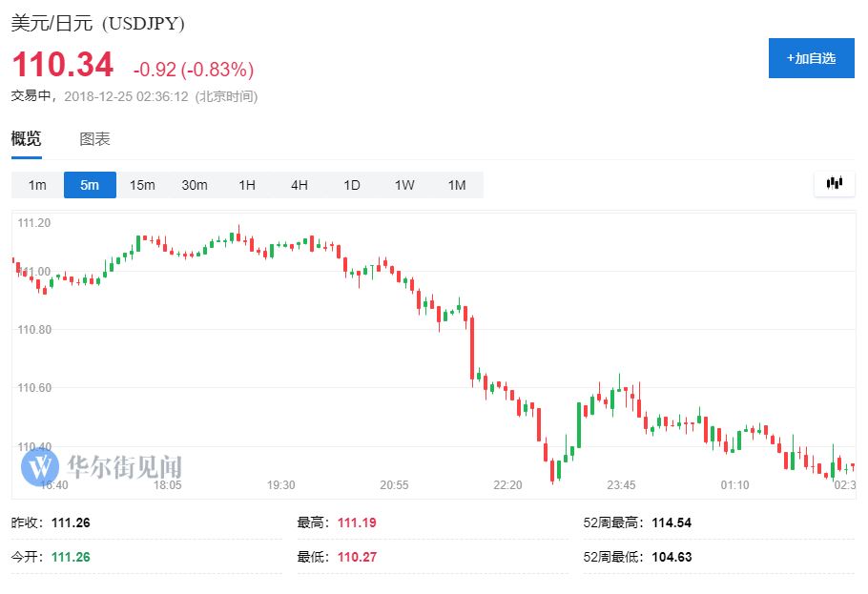Click the 110.34 current price
868x594 pixels.
(x=62, y=66)
